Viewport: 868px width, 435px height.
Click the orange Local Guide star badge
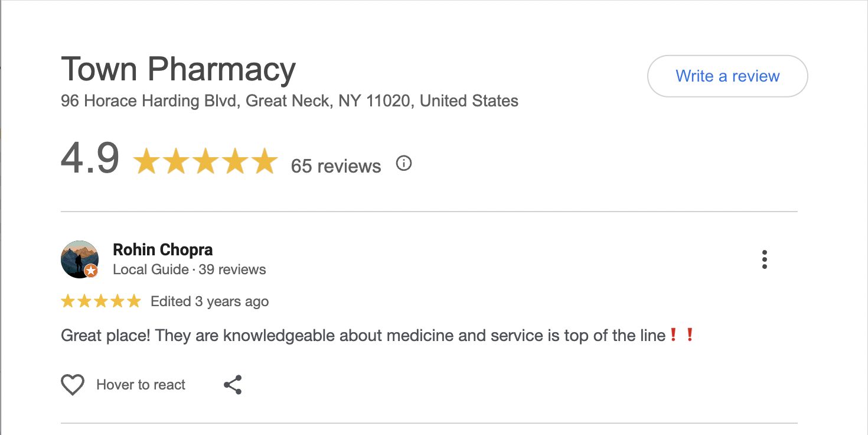point(91,271)
